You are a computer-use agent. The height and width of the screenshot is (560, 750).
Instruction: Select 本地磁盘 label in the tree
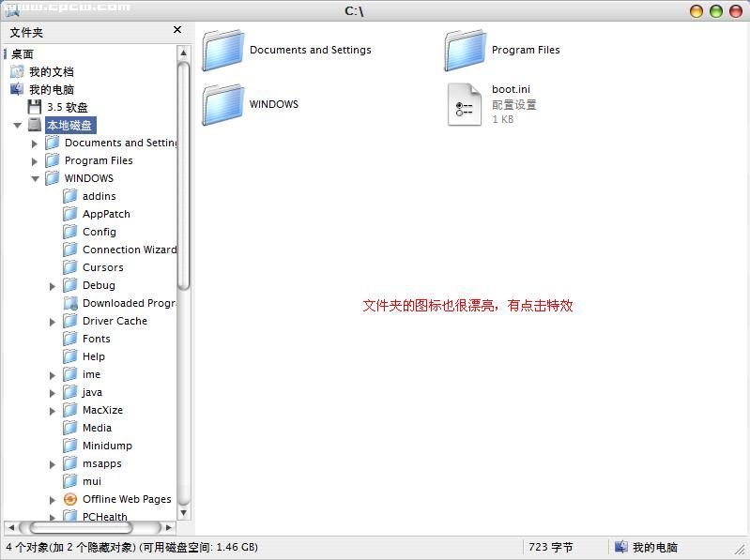(x=70, y=125)
